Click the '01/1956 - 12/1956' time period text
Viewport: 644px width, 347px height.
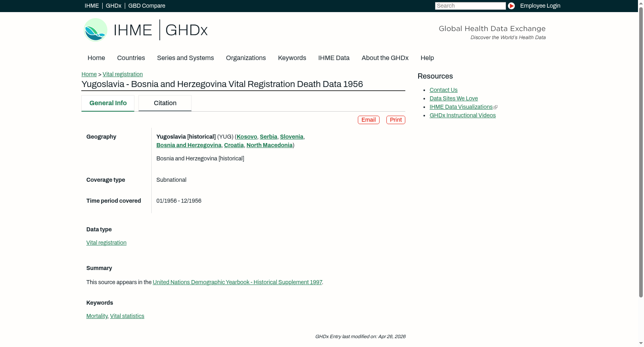click(x=179, y=201)
